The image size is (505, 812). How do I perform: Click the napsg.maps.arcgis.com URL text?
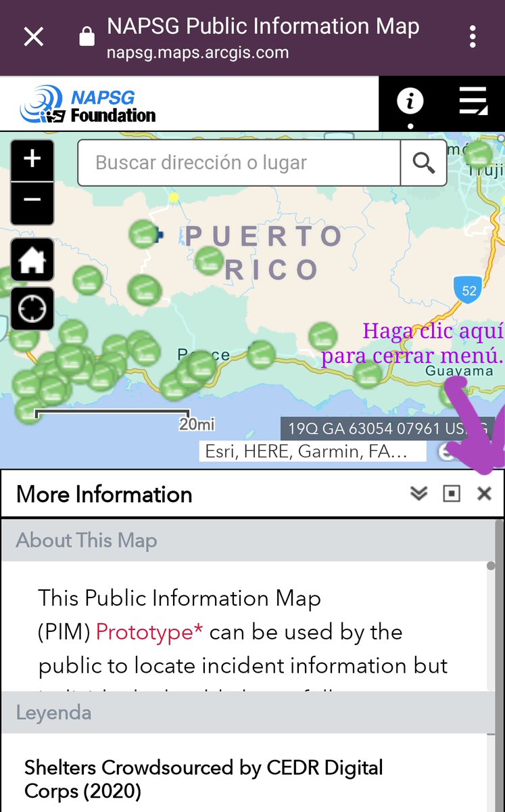click(197, 53)
